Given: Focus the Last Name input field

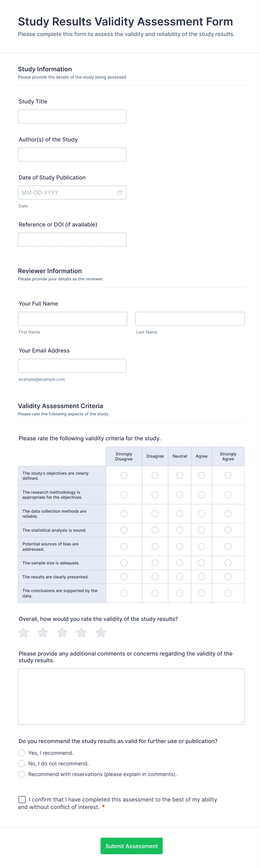Looking at the screenshot, I should tap(190, 319).
